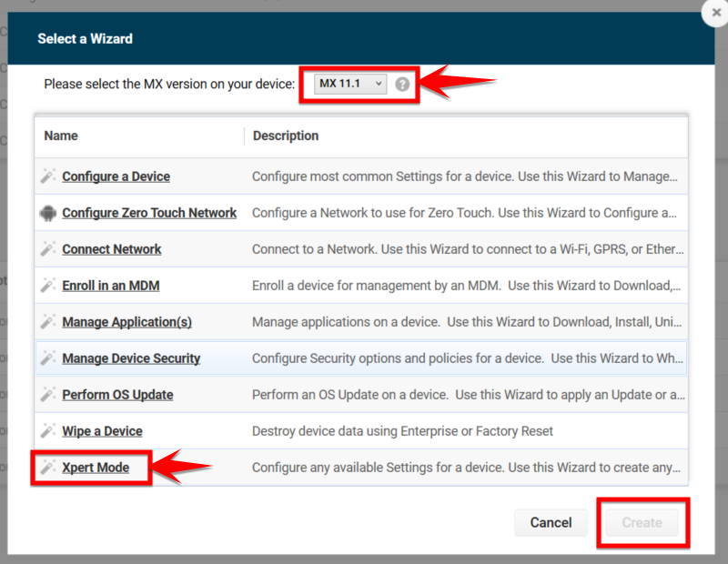The width and height of the screenshot is (728, 564).
Task: Select the Perform OS Update wizard
Action: tap(116, 394)
